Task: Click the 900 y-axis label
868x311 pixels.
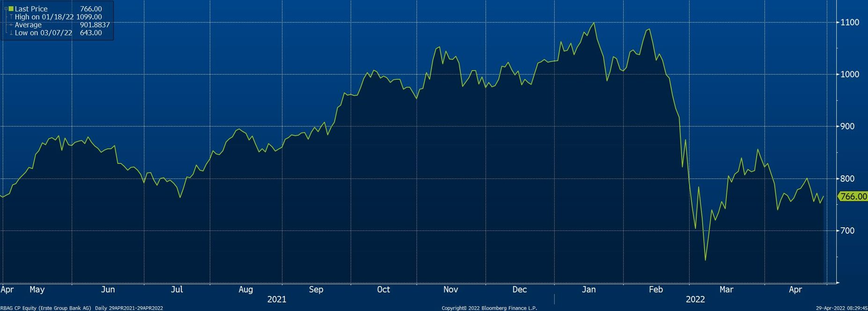Action: (x=847, y=126)
